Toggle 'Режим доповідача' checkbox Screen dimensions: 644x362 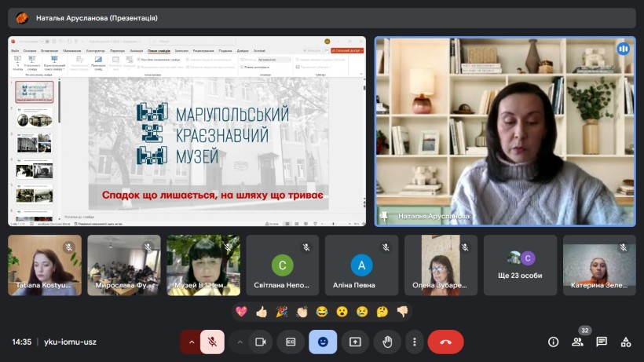pos(243,67)
